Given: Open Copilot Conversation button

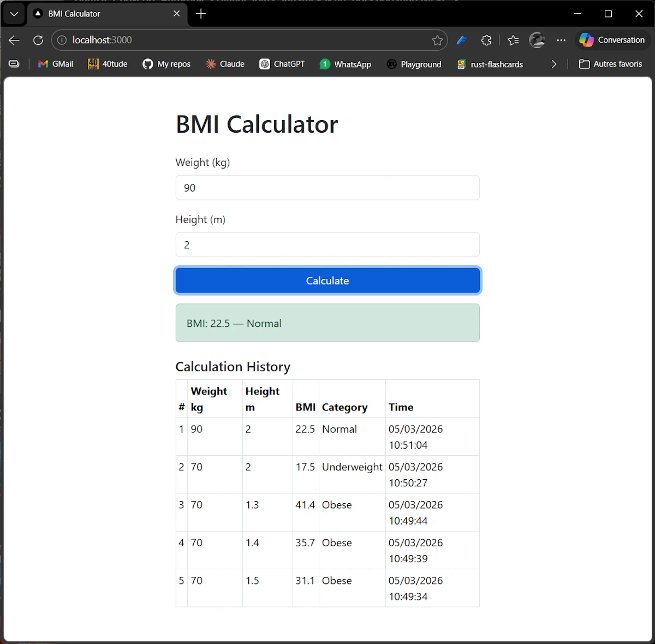Looking at the screenshot, I should pyautogui.click(x=612, y=40).
